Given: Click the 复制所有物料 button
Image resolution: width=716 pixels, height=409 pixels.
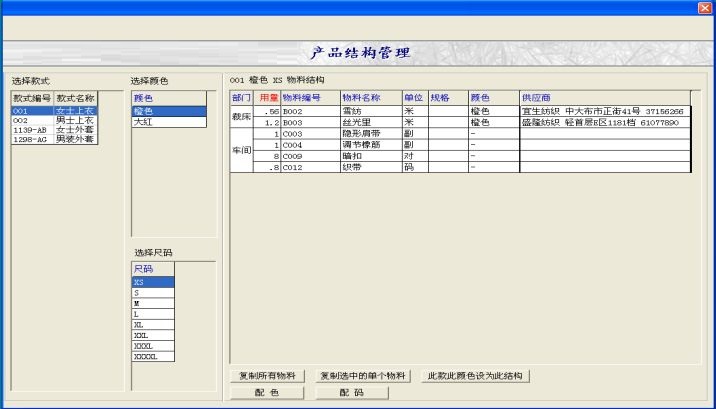Looking at the screenshot, I should click(268, 376).
